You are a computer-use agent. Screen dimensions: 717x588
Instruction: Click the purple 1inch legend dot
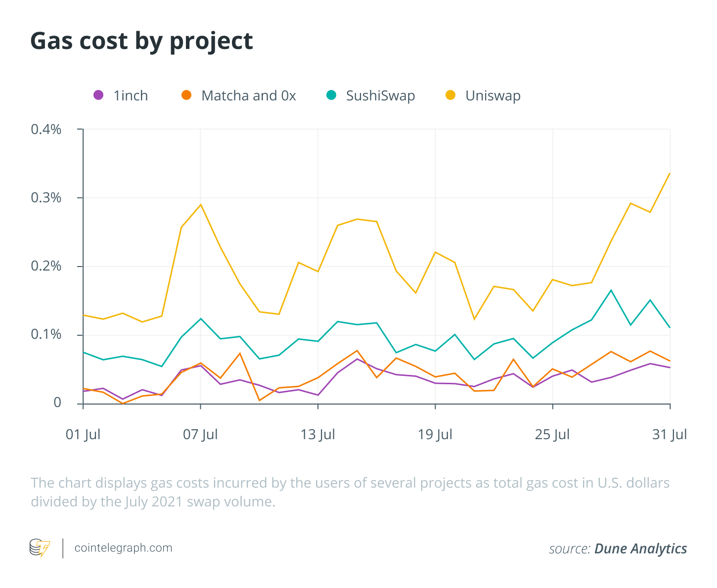point(98,95)
